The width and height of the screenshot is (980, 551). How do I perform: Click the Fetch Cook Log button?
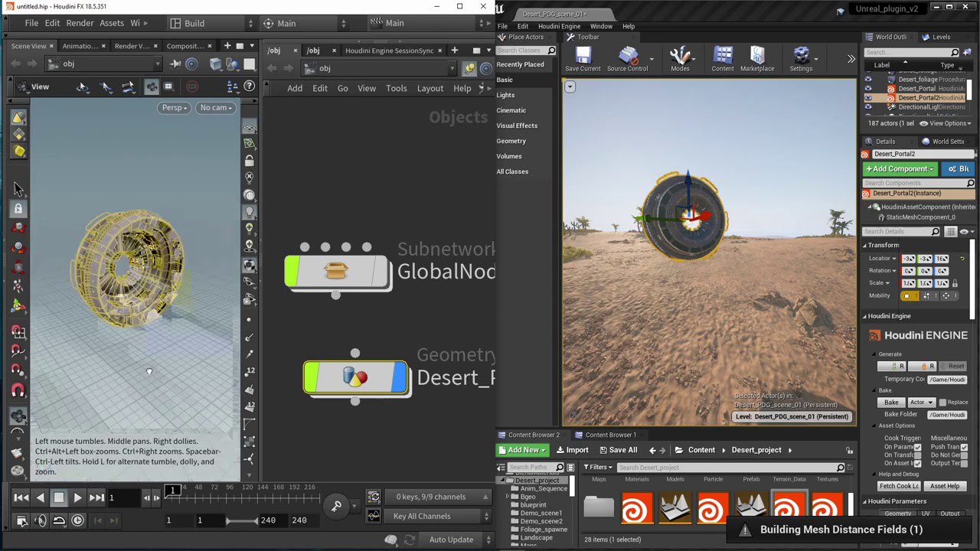tap(899, 486)
